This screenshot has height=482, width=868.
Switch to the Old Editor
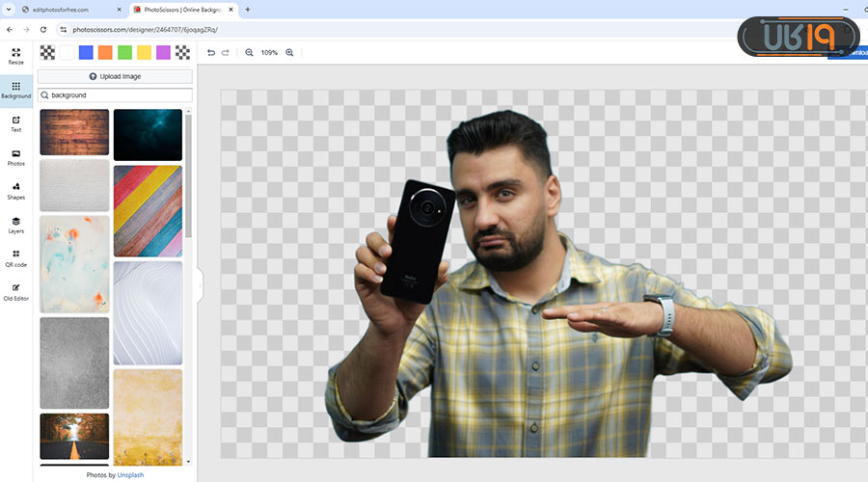[x=15, y=291]
